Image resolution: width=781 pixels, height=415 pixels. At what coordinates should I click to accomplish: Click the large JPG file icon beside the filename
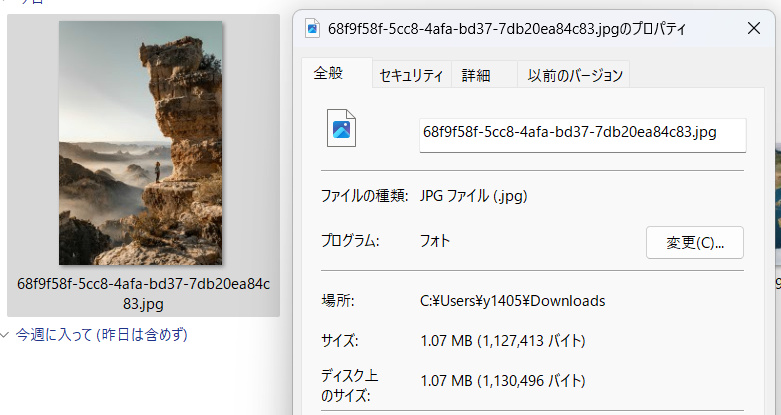coord(341,129)
